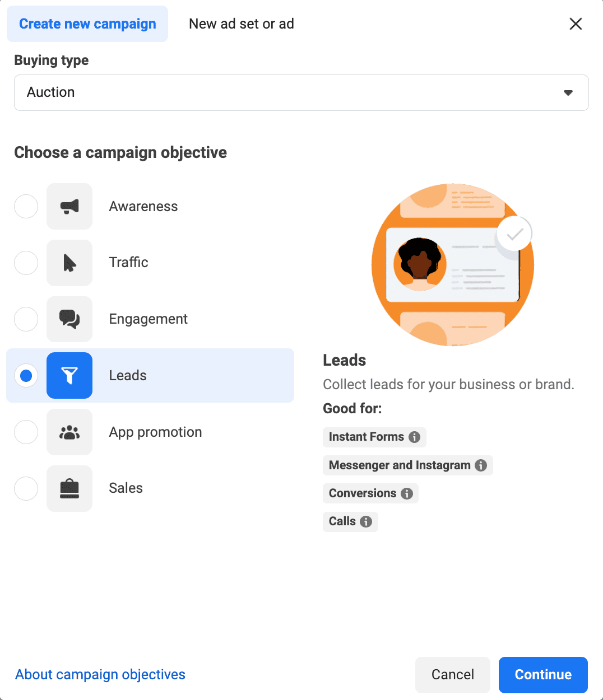The image size is (603, 700).
Task: Click 'Collect leads for your business' description
Action: 448,385
